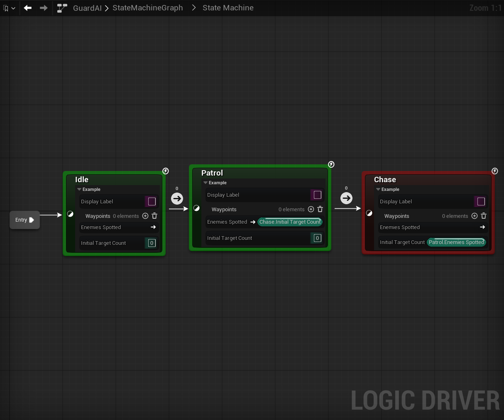Select the Patrol.Enemies Spotted binding

coord(457,242)
